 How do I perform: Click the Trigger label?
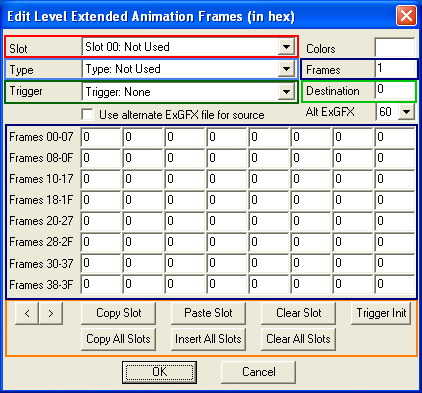[x=26, y=91]
